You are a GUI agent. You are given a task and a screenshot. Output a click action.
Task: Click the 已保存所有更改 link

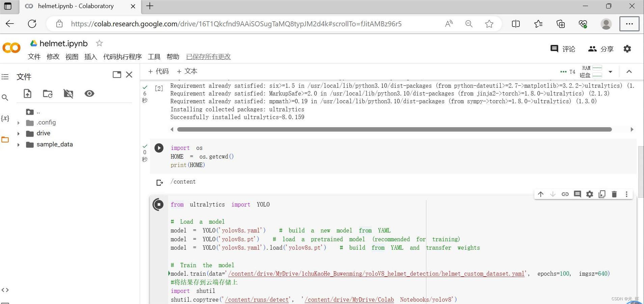[x=209, y=57]
